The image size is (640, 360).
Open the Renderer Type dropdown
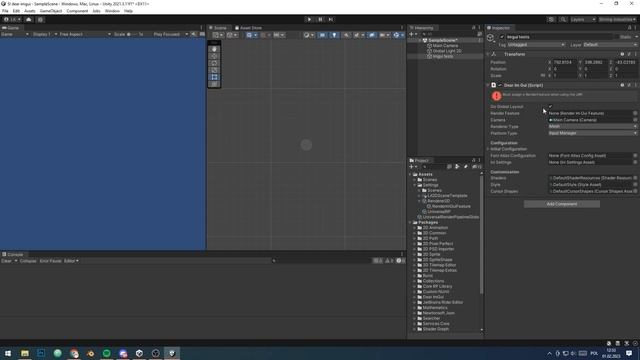(592, 127)
